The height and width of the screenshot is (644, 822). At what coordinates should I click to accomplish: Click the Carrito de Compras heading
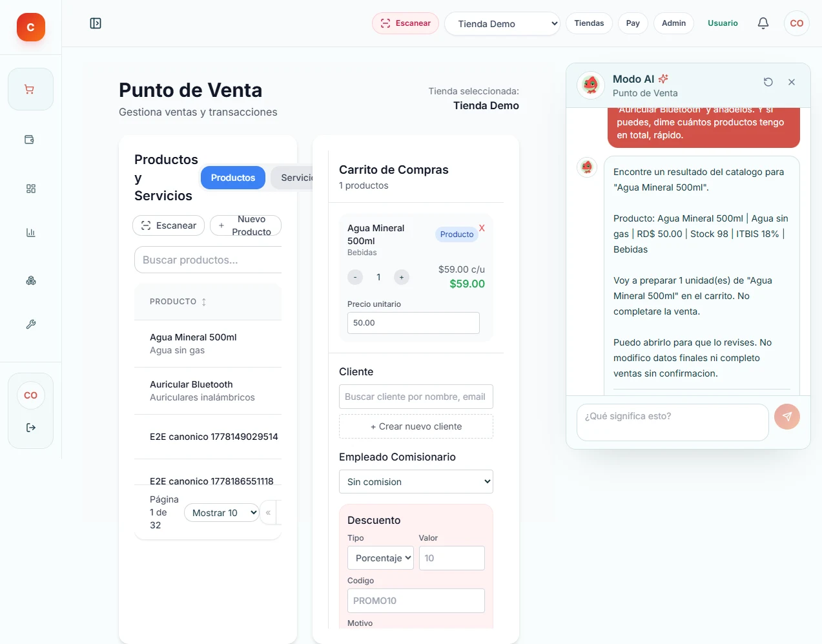pos(393,170)
